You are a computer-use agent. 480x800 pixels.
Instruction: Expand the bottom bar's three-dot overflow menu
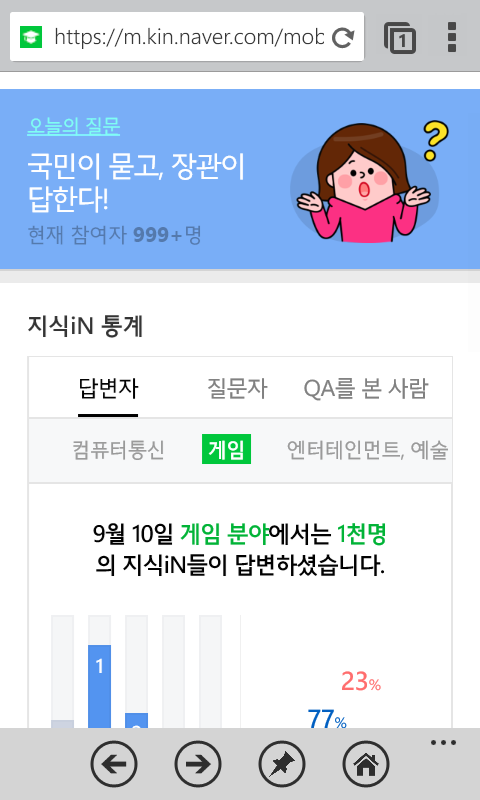(x=443, y=742)
